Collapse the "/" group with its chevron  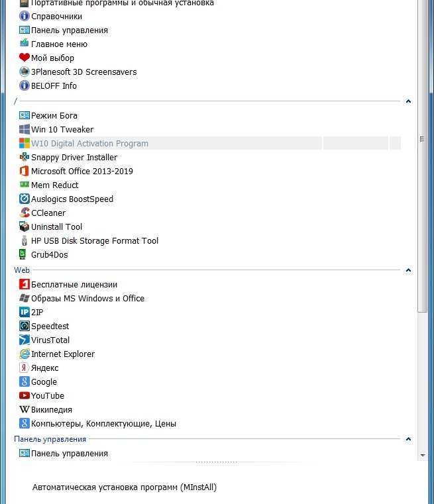(408, 101)
